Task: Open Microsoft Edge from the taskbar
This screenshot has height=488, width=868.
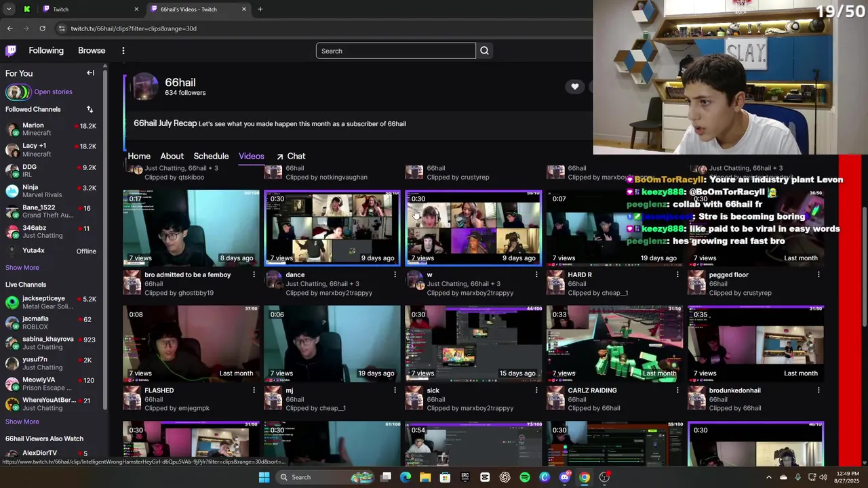Action: tap(406, 477)
